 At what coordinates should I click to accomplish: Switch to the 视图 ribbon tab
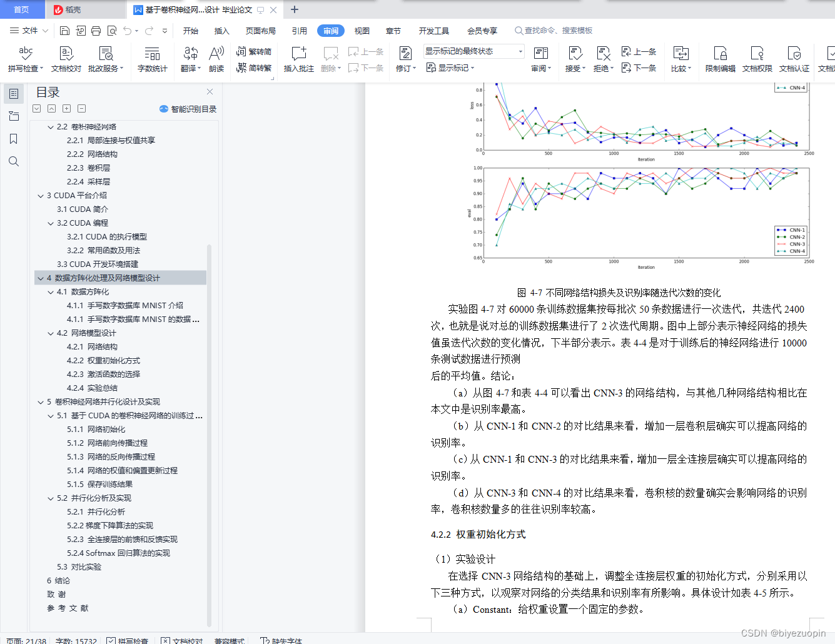pos(362,31)
